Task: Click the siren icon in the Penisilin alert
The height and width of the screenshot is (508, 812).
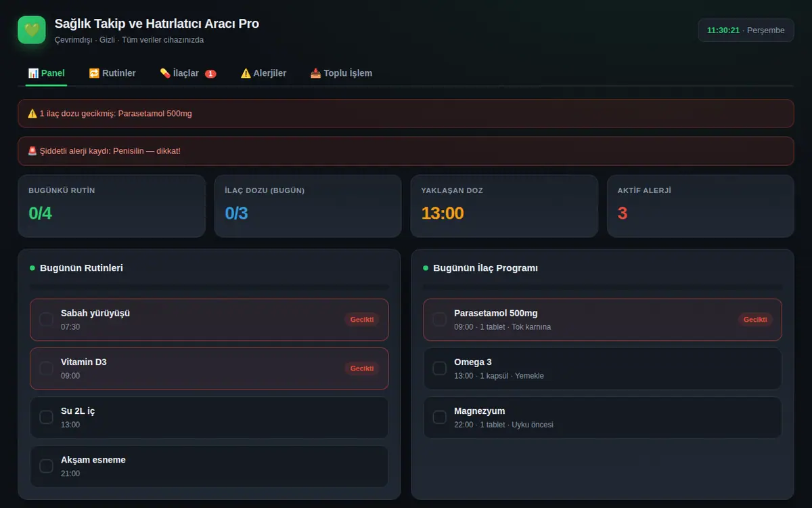Action: point(32,150)
